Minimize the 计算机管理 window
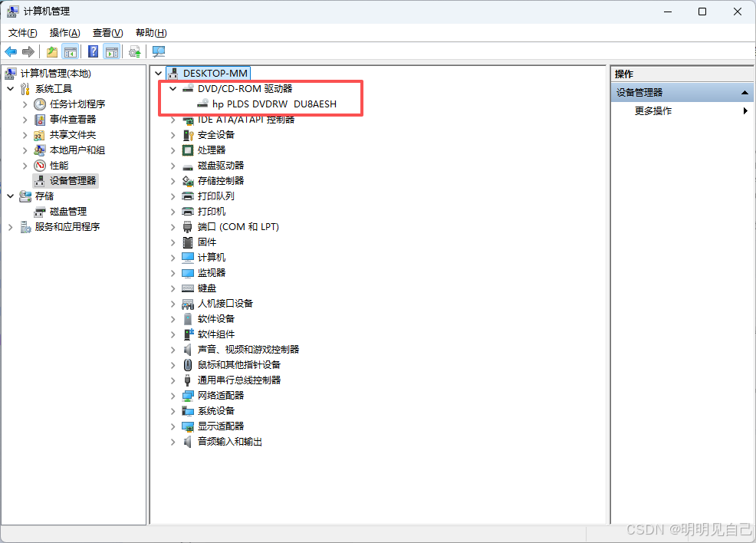The image size is (756, 543). click(x=668, y=12)
